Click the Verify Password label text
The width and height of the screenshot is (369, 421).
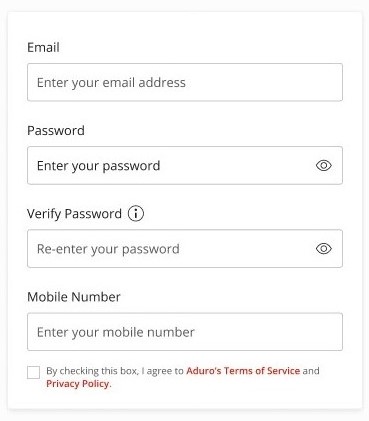(74, 214)
